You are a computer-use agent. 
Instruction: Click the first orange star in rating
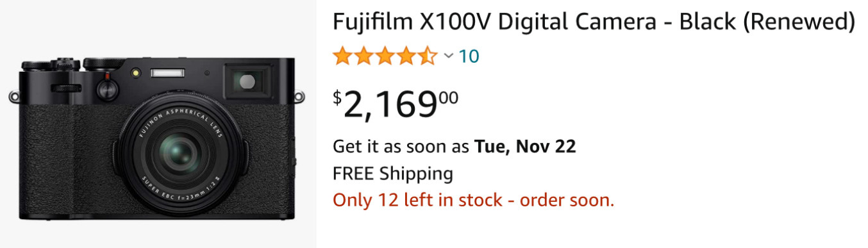pyautogui.click(x=343, y=56)
